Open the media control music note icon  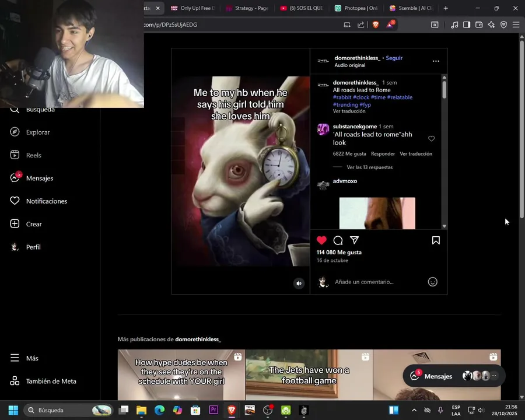454,24
